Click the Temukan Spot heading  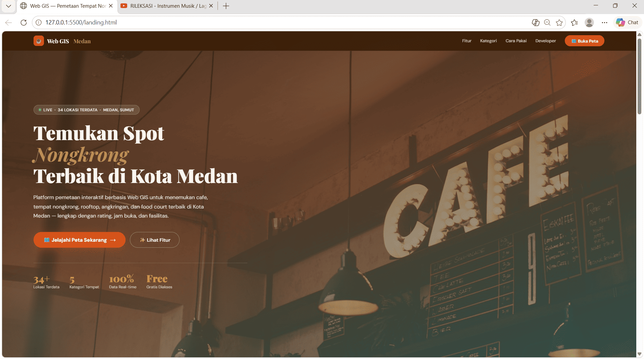[x=99, y=133]
